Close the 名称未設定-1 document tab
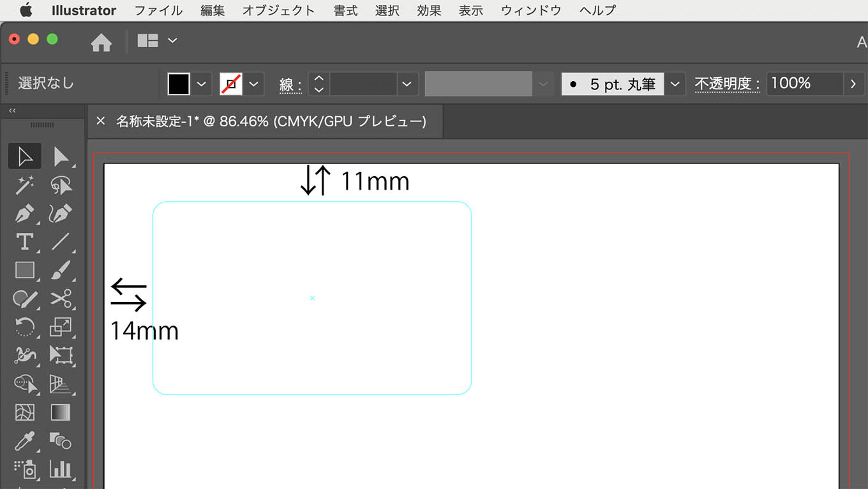This screenshot has width=868, height=489. tap(100, 121)
